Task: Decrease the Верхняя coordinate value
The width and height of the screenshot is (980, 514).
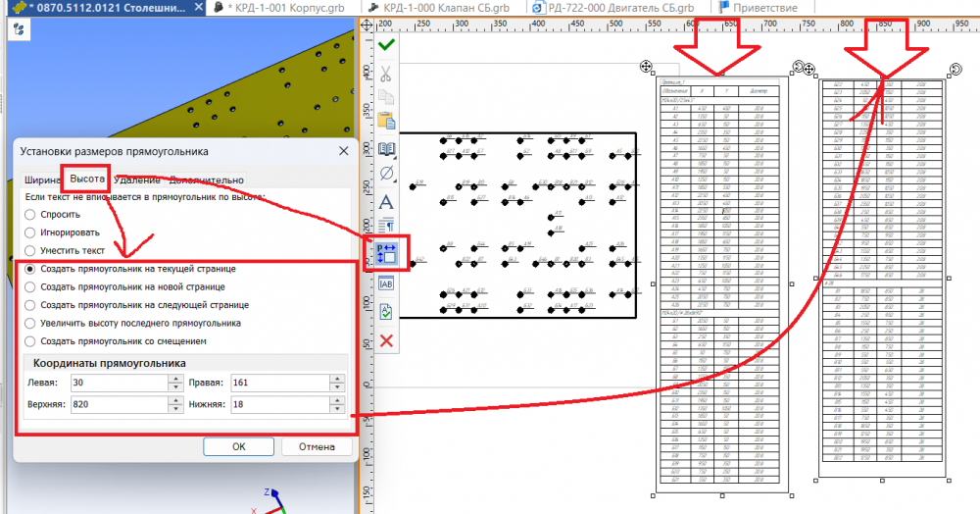Action: coord(175,408)
